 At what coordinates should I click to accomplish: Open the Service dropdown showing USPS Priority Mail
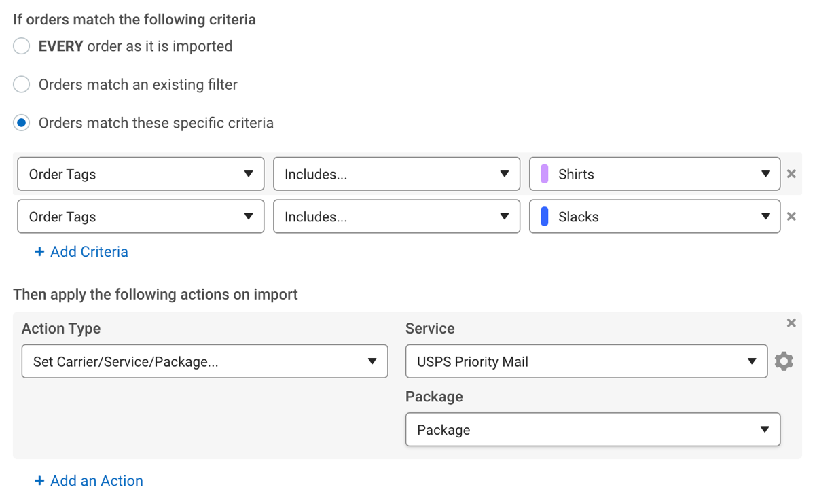(585, 361)
